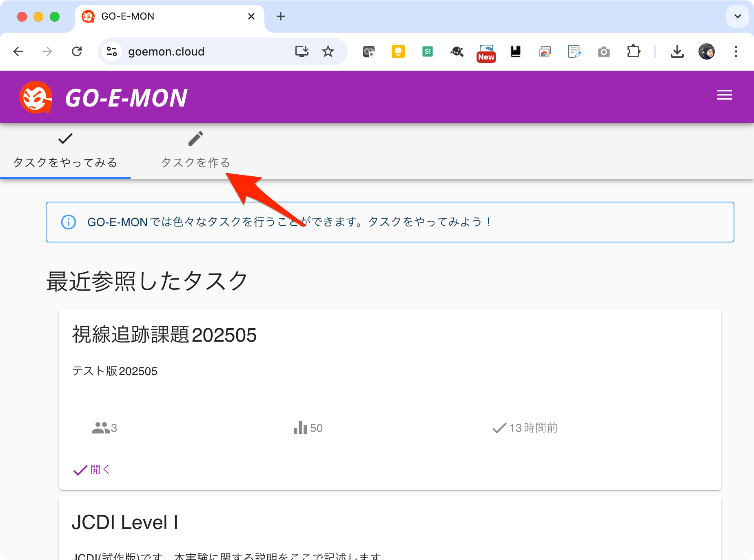This screenshot has height=560, width=754.
Task: Open the hamburger menu in GO-E-MON header
Action: pos(724,95)
